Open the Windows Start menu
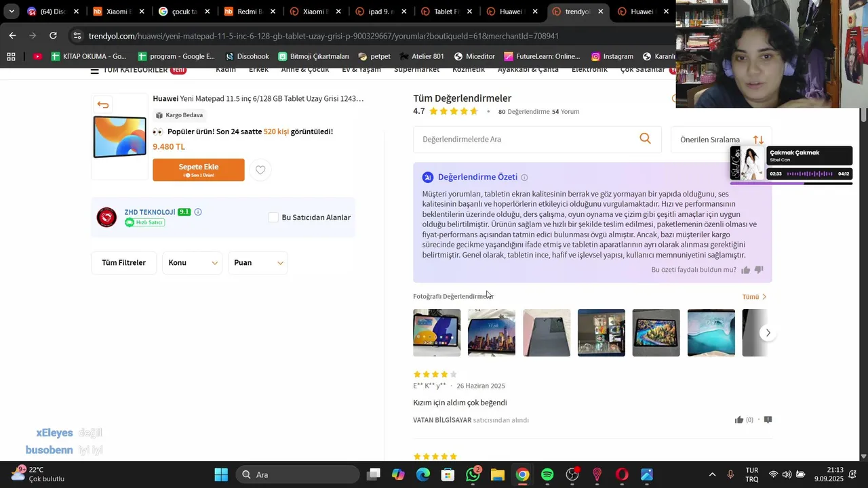 [221, 474]
